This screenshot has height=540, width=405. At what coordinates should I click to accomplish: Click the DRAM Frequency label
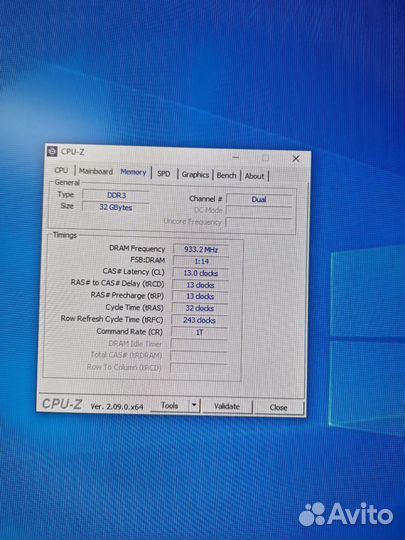click(x=137, y=248)
